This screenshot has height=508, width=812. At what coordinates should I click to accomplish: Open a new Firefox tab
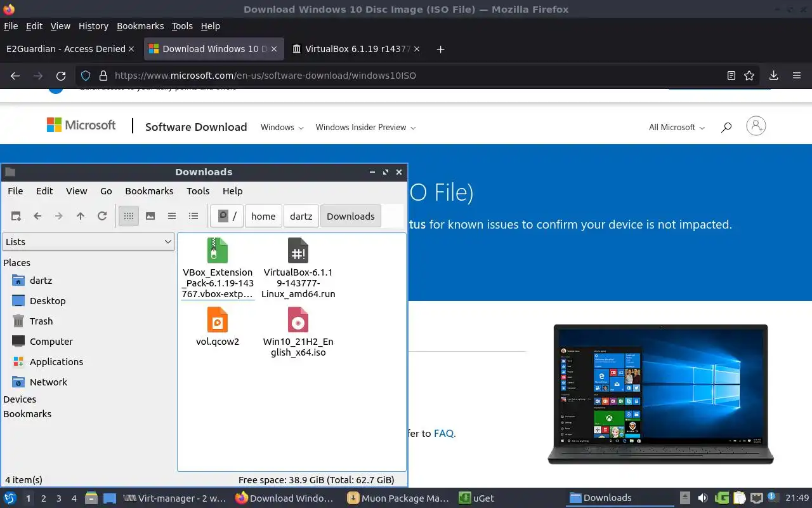coord(441,49)
